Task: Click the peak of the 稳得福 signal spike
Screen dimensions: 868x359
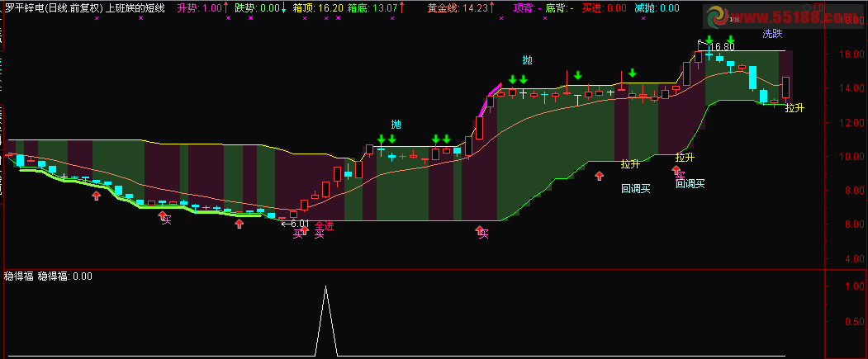Action: click(325, 286)
